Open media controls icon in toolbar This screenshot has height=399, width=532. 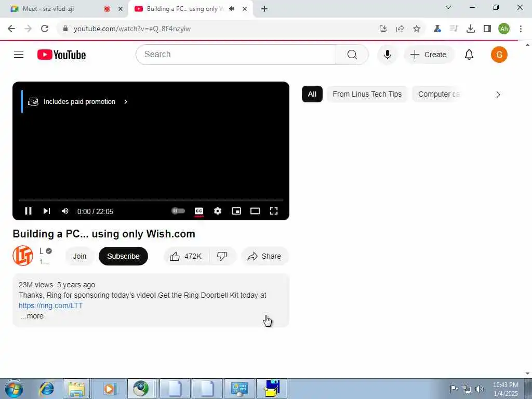pyautogui.click(x=454, y=29)
